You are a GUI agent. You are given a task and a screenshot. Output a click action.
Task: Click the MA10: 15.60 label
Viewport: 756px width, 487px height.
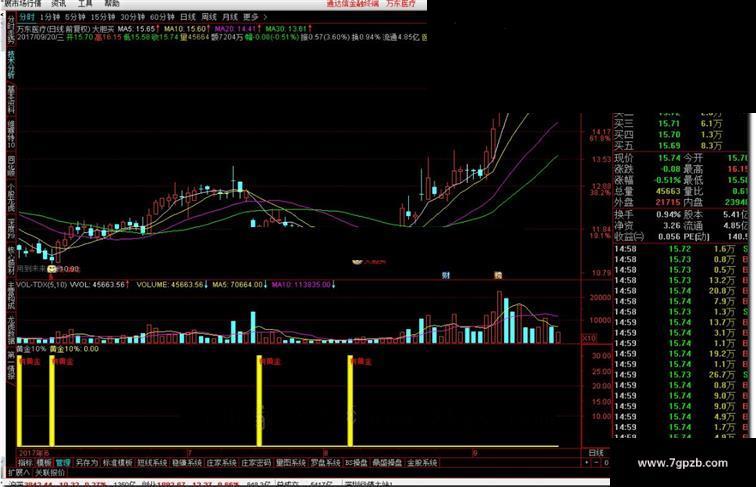pyautogui.click(x=187, y=29)
